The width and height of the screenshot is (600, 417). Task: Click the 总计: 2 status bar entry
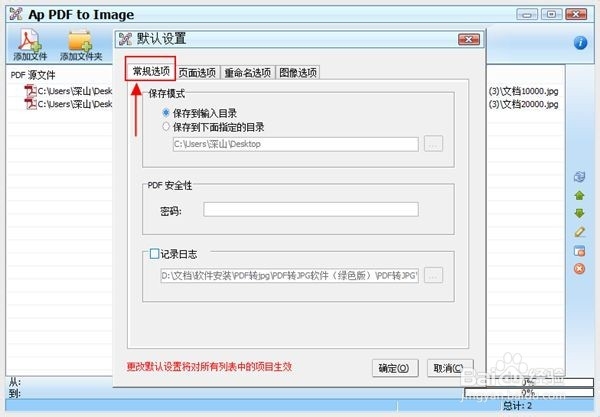click(517, 406)
